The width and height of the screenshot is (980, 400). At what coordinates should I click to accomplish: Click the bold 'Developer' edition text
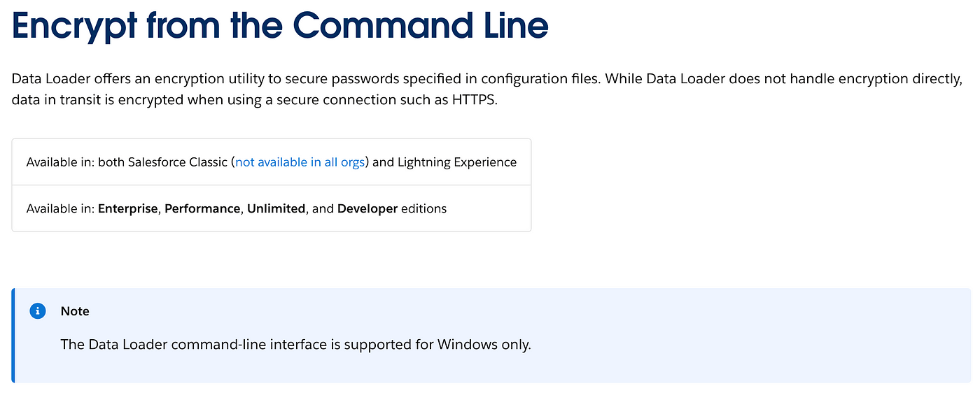coord(367,208)
